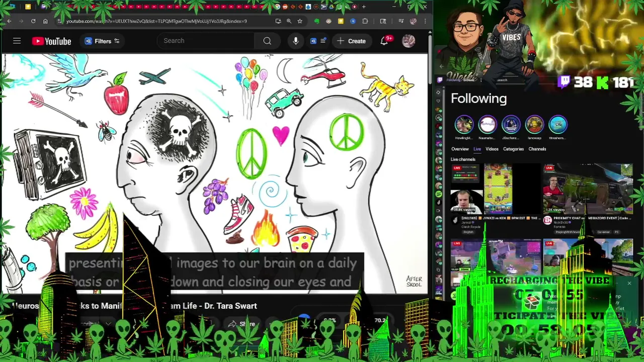Open the browser home button
644x362 pixels.
click(x=45, y=21)
